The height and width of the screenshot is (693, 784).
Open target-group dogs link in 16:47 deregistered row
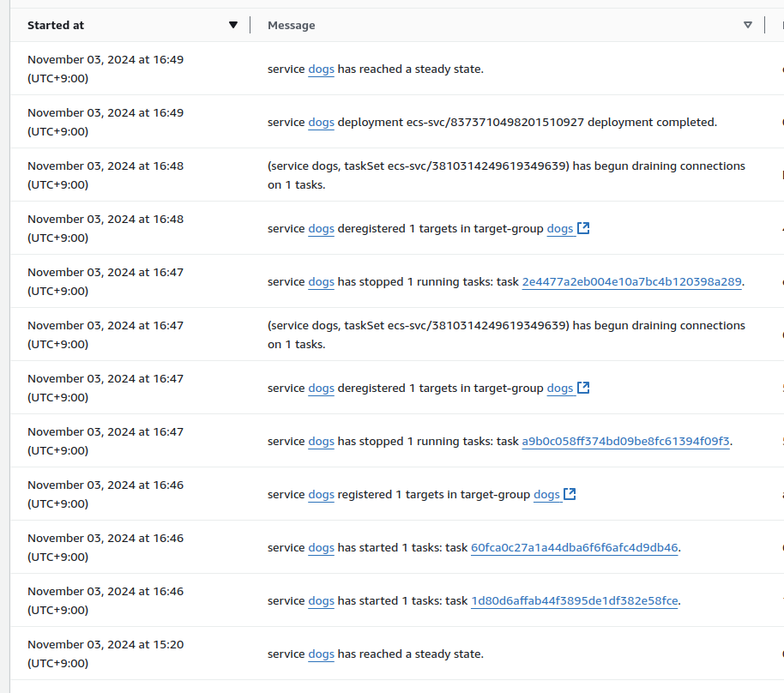coord(560,388)
